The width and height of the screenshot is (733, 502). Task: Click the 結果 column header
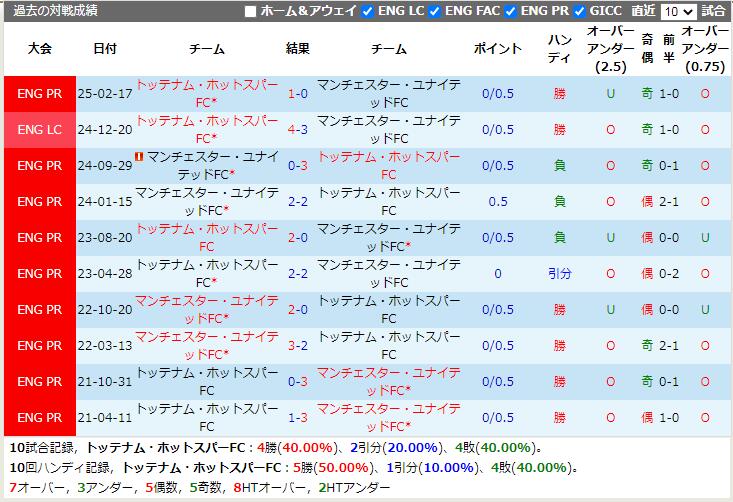coord(298,49)
